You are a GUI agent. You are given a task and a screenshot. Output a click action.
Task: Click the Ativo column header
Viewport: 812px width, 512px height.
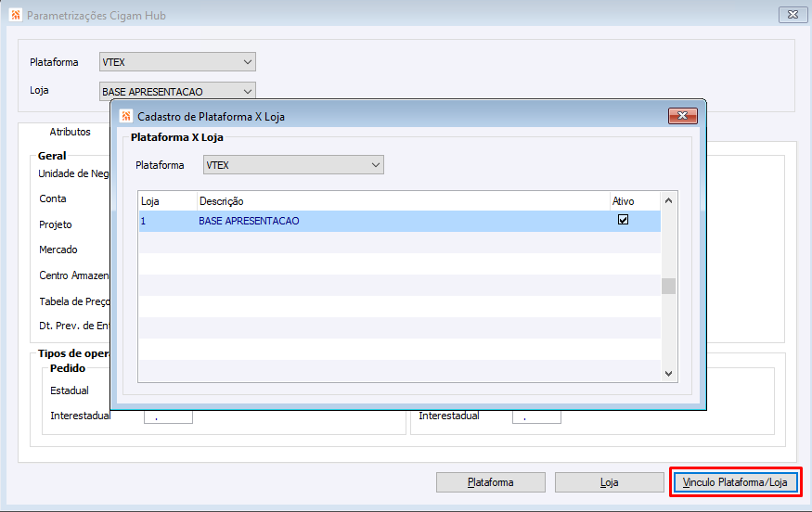tap(635, 201)
